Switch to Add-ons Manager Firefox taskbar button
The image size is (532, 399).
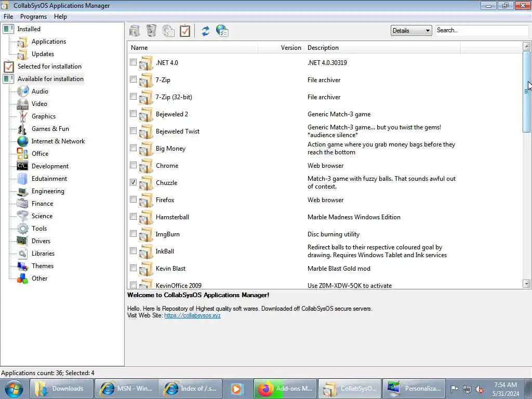(285, 389)
